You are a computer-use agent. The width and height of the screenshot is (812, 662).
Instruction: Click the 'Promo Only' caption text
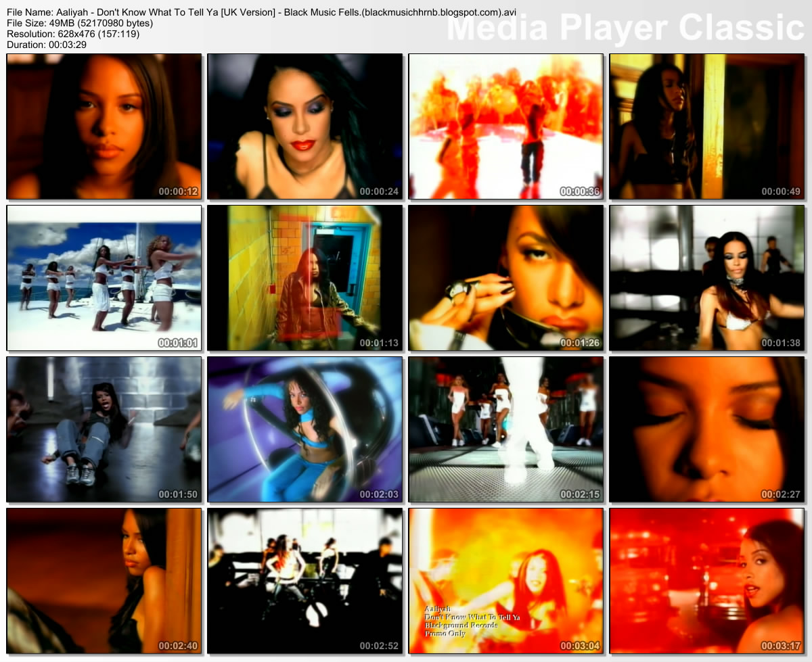[x=445, y=633]
